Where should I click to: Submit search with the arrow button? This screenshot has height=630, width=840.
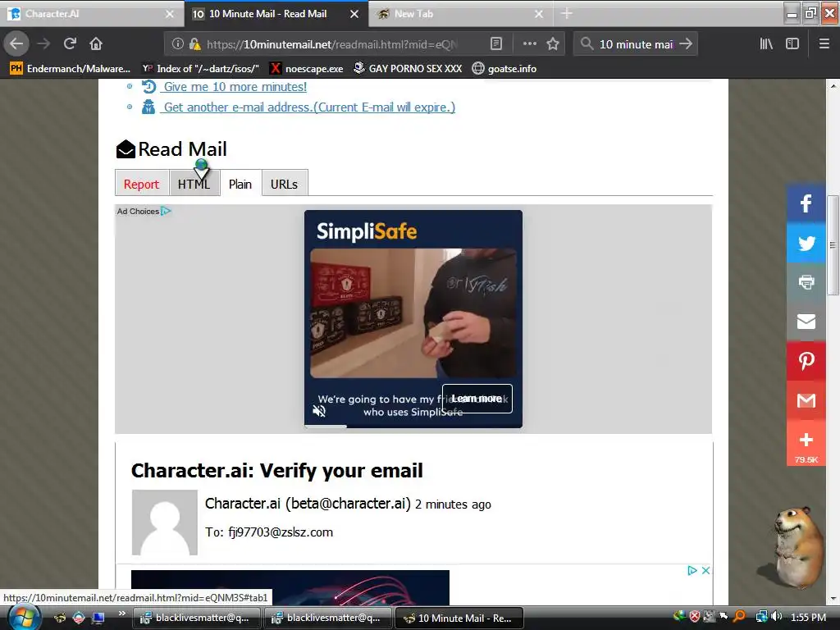point(686,44)
